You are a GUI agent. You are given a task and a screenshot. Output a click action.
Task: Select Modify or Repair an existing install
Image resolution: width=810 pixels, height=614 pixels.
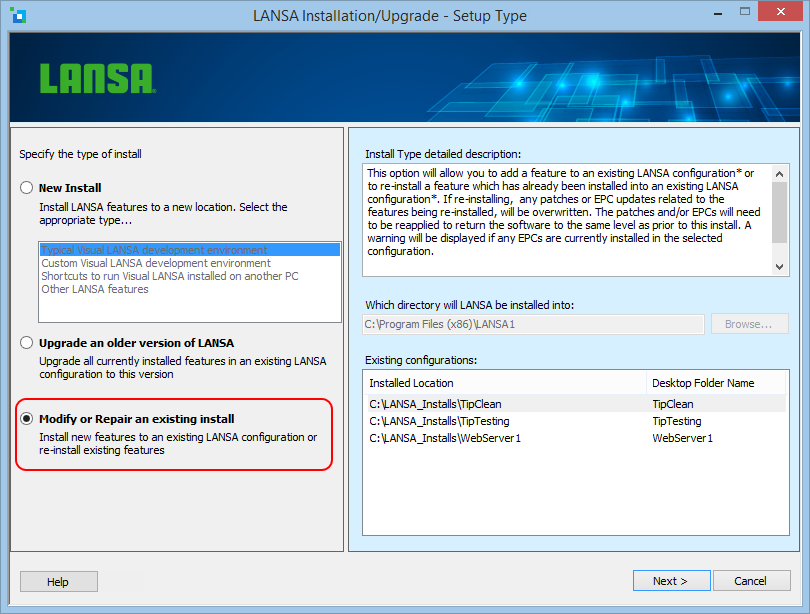tap(27, 418)
